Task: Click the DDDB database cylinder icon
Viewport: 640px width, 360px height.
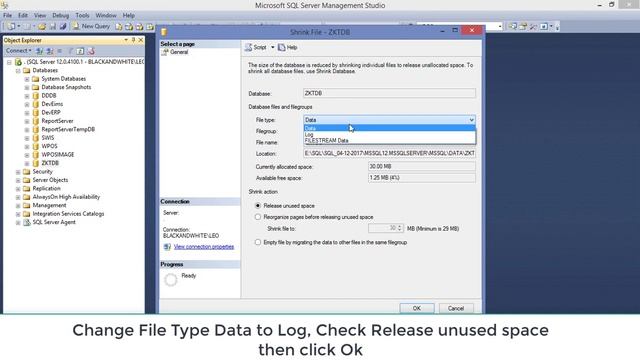Action: tap(36, 96)
